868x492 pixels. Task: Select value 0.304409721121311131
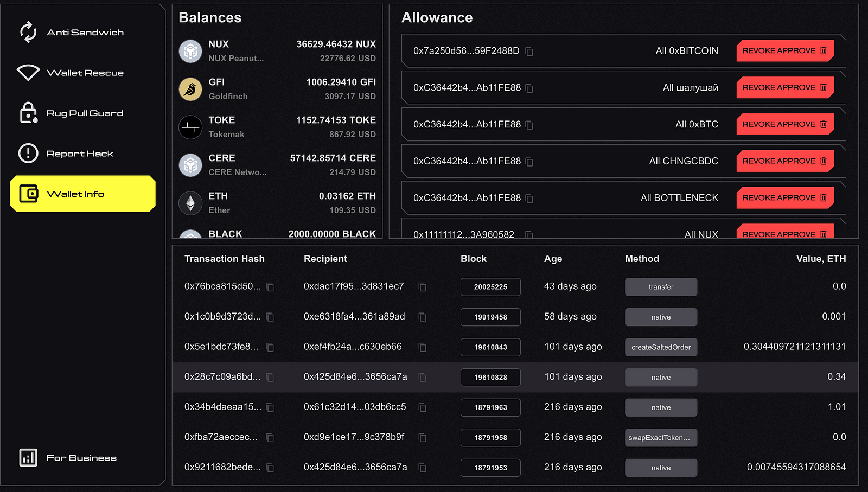point(795,346)
